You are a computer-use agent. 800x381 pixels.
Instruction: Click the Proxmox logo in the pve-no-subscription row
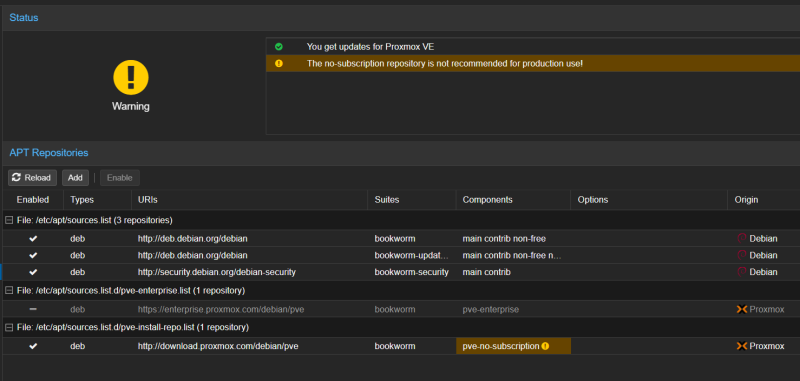pyautogui.click(x=742, y=346)
